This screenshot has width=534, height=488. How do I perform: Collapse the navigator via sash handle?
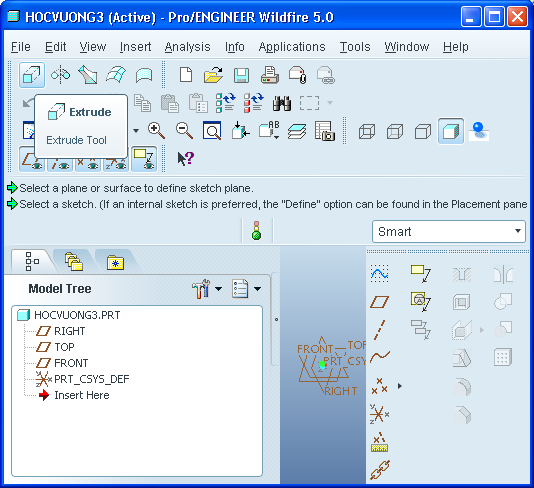276,319
